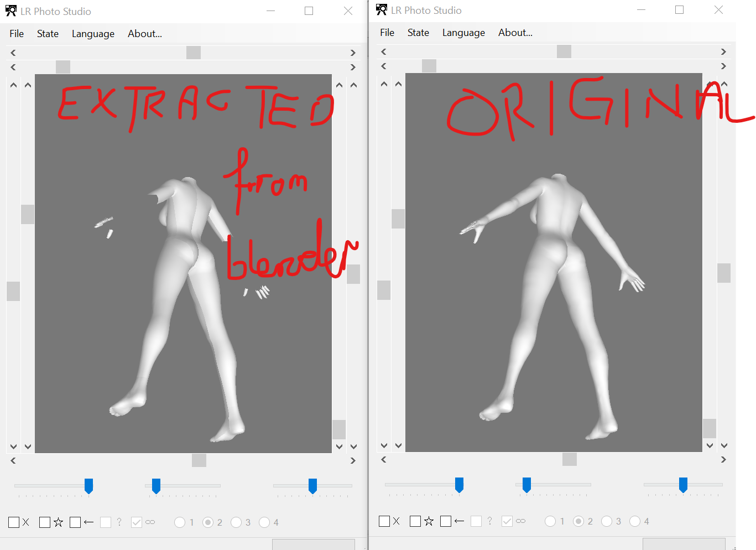The height and width of the screenshot is (550, 756).
Task: Toggle the infinity checkbox in right window
Action: [507, 521]
